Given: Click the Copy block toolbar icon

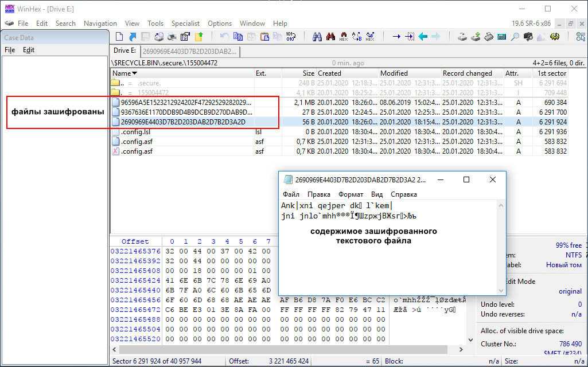Looking at the screenshot, I should pyautogui.click(x=238, y=37).
